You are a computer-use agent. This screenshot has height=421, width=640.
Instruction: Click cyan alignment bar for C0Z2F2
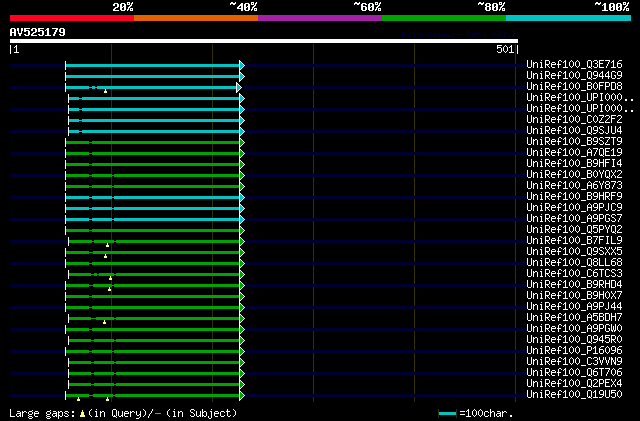(154, 120)
